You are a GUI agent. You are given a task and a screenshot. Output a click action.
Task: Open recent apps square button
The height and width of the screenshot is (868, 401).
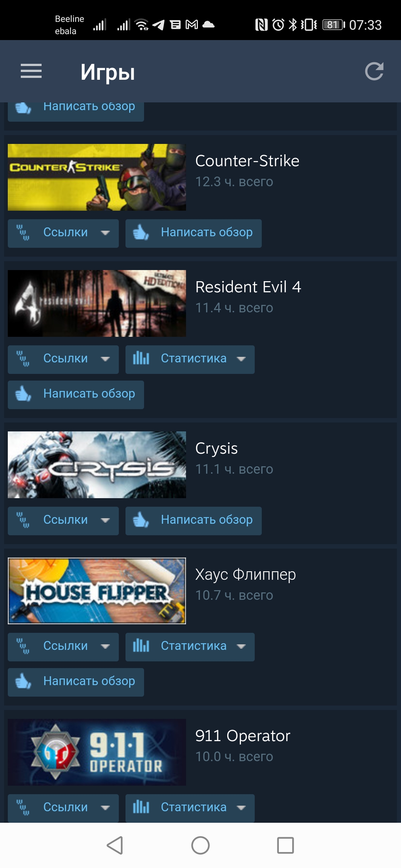coord(286,845)
